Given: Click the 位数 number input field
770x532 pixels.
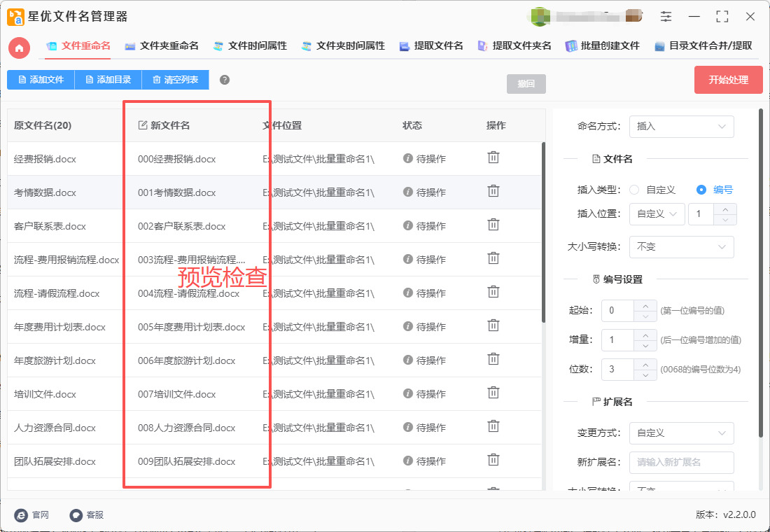Looking at the screenshot, I should pos(618,370).
